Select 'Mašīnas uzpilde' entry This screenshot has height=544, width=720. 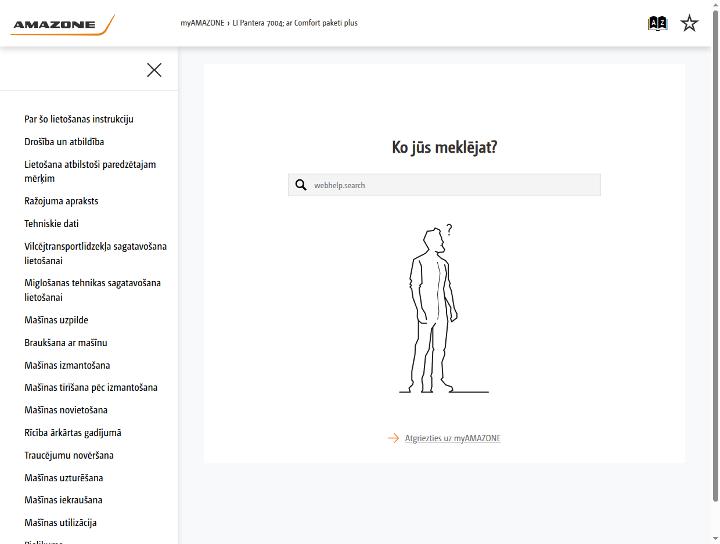pyautogui.click(x=56, y=320)
